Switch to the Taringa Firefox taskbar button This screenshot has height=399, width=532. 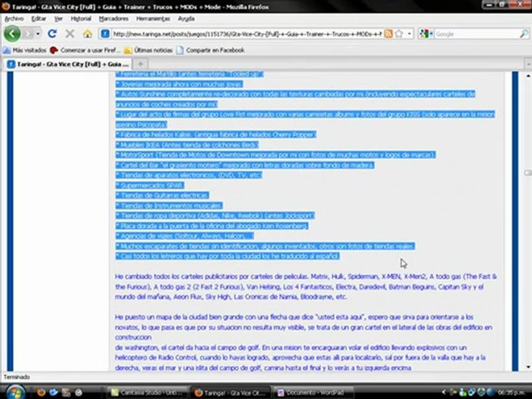[231, 392]
